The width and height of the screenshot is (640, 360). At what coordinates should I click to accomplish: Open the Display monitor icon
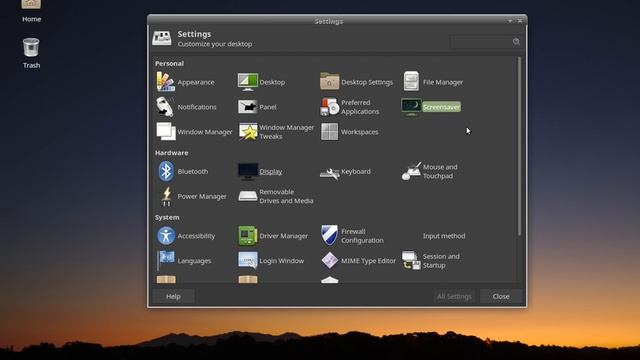[248, 171]
